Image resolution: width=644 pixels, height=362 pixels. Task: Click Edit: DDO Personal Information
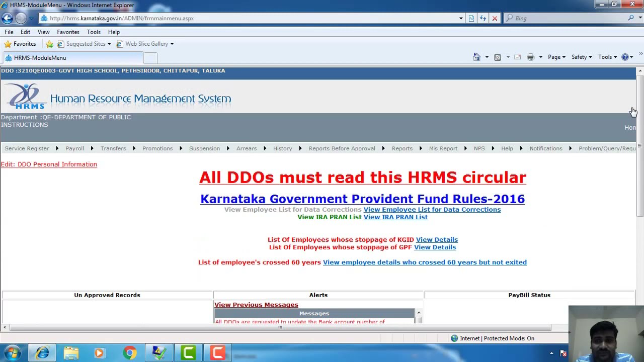48,164
